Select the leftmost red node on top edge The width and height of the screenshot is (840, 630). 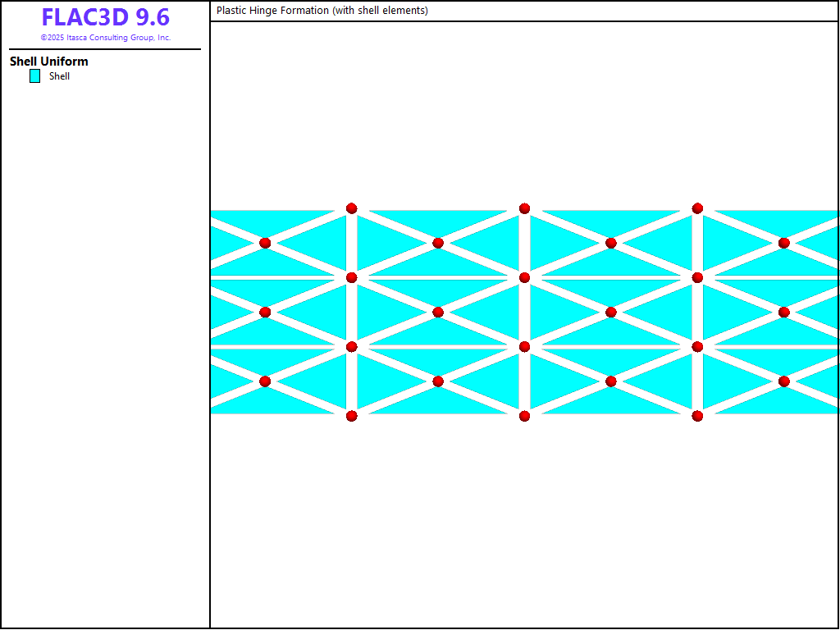pyautogui.click(x=351, y=208)
